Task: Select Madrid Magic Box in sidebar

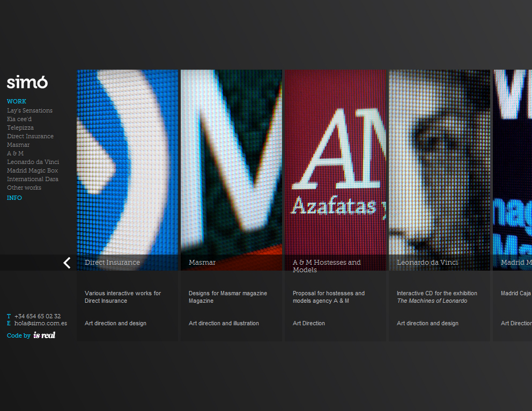Action: coord(33,170)
